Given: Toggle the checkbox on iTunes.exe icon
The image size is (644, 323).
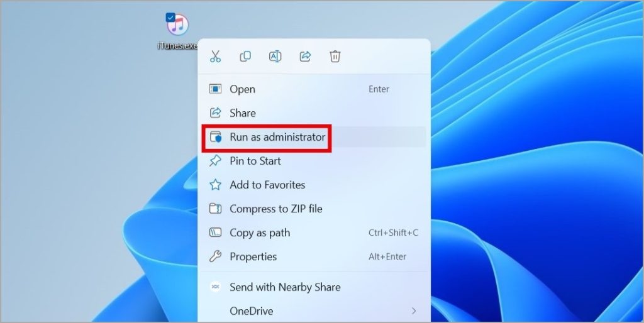Looking at the screenshot, I should point(170,17).
